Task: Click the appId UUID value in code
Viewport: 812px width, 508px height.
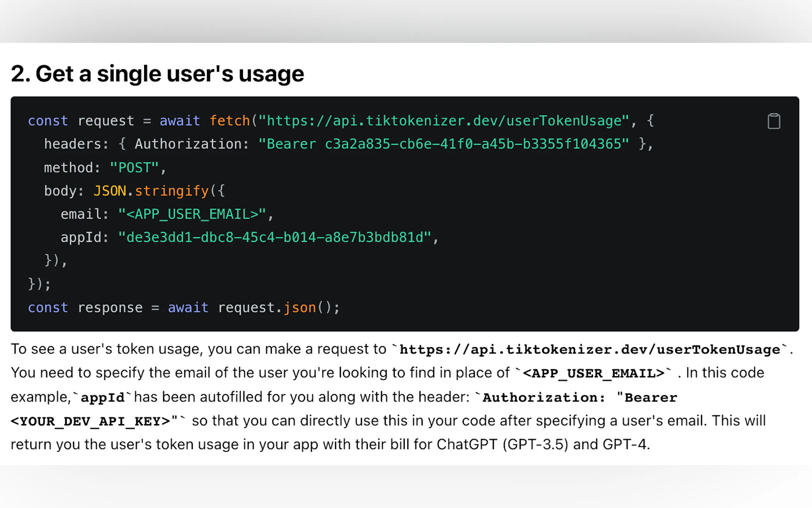Action: tap(275, 238)
